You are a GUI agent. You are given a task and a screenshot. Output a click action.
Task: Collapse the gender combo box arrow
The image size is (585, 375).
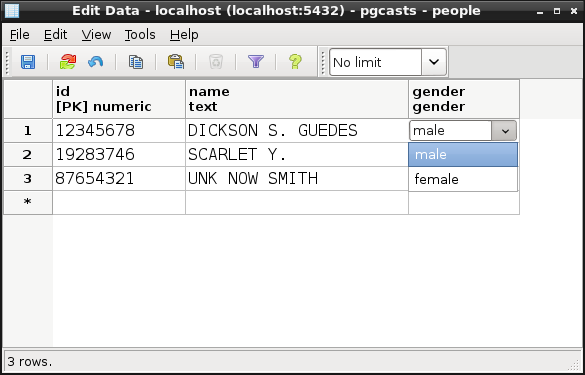(505, 131)
